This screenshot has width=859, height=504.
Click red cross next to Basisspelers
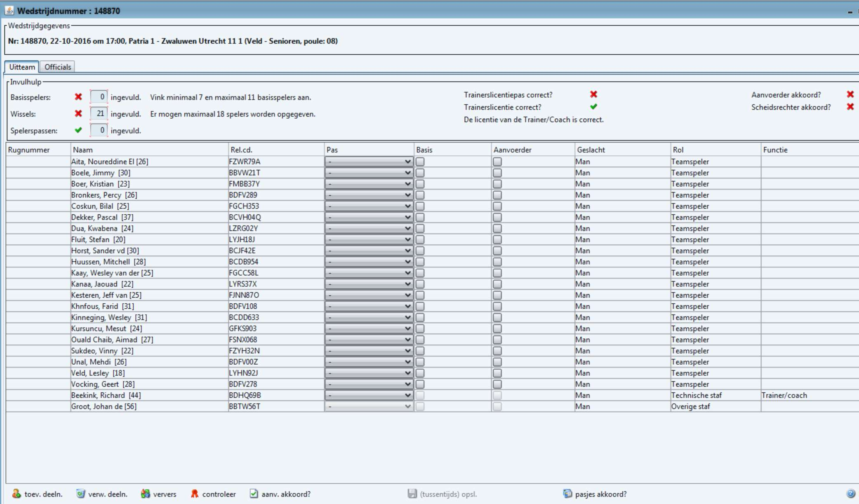[78, 97]
